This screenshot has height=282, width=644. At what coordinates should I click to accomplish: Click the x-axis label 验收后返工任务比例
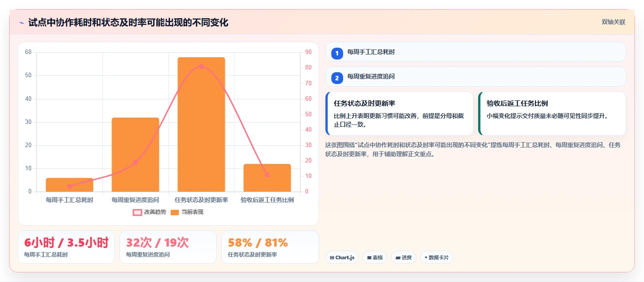[x=267, y=200]
